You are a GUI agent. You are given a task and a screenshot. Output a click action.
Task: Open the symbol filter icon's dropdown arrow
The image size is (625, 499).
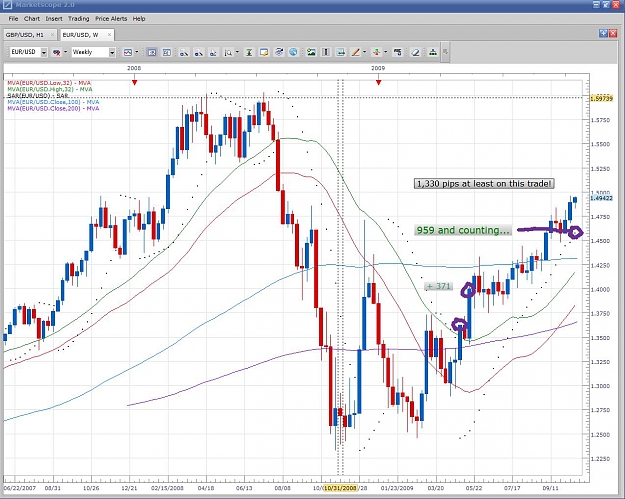[65, 52]
